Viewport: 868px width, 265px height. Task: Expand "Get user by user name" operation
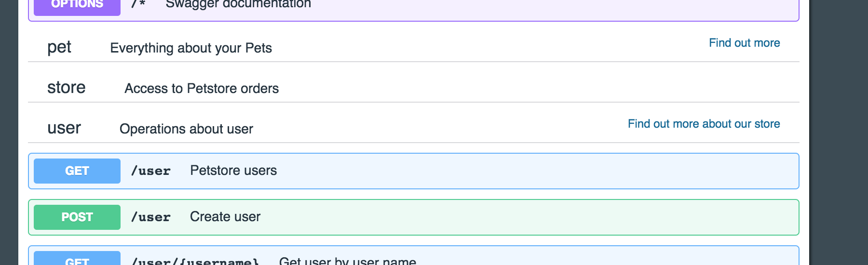point(347,261)
